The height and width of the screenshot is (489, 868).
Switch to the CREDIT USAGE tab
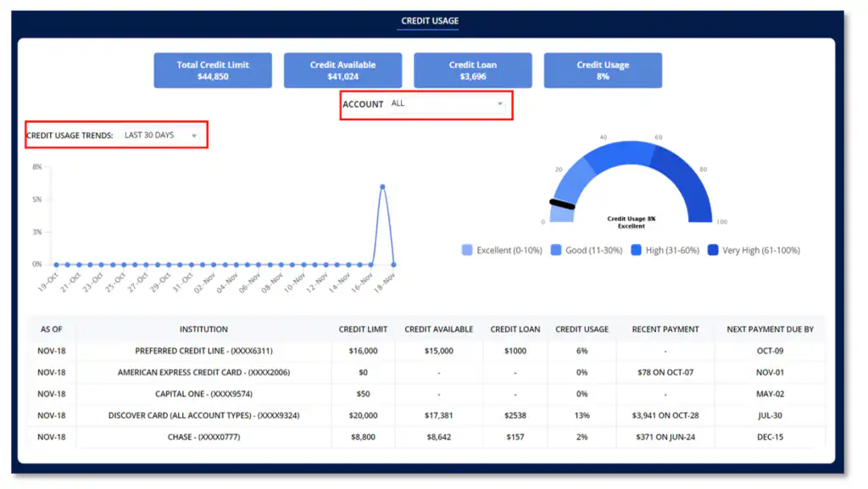tap(427, 20)
